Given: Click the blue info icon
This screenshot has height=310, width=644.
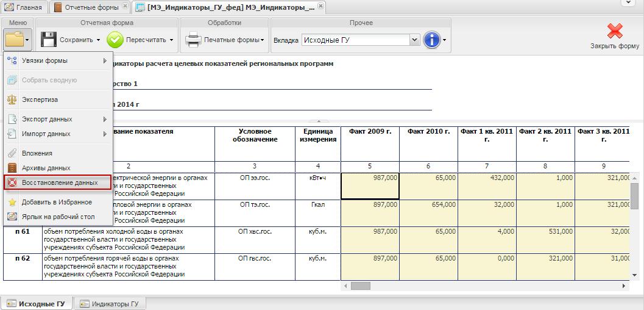Looking at the screenshot, I should (431, 40).
